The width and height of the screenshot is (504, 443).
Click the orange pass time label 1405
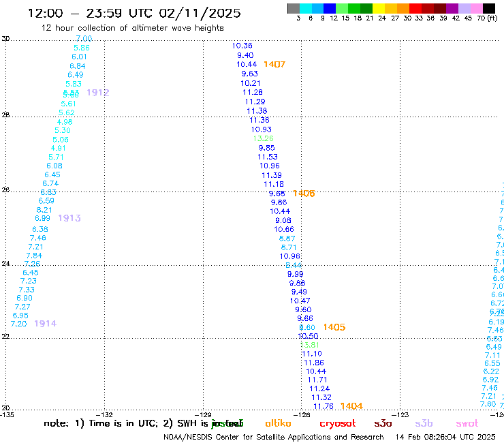(x=334, y=327)
